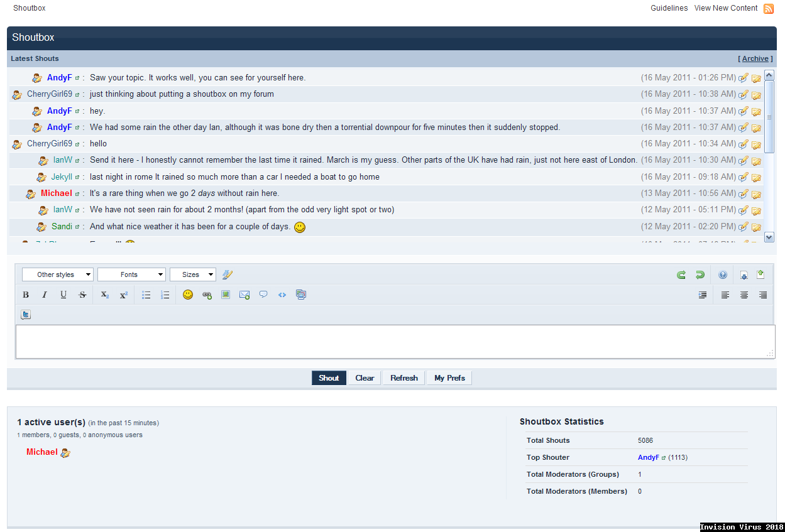Open the Fonts dropdown
The height and width of the screenshot is (532, 785).
132,274
